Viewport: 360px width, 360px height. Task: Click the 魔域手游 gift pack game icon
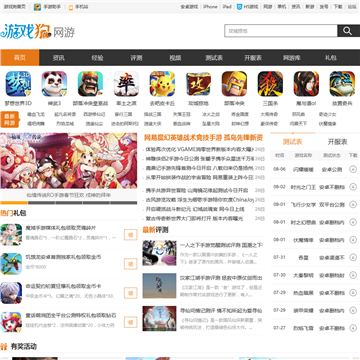[11, 234]
